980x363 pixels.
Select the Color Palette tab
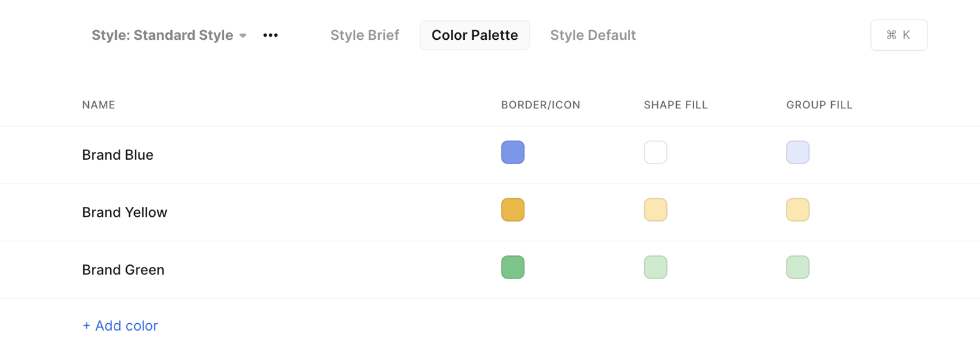click(475, 36)
